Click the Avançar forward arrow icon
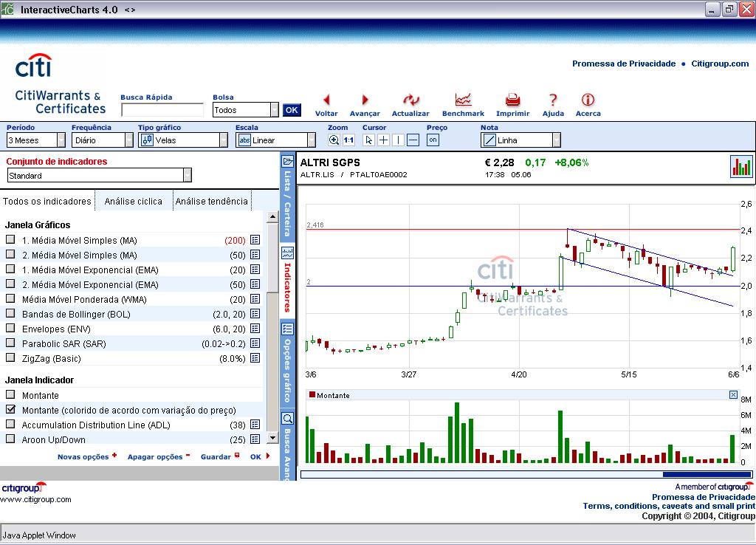 tap(365, 100)
